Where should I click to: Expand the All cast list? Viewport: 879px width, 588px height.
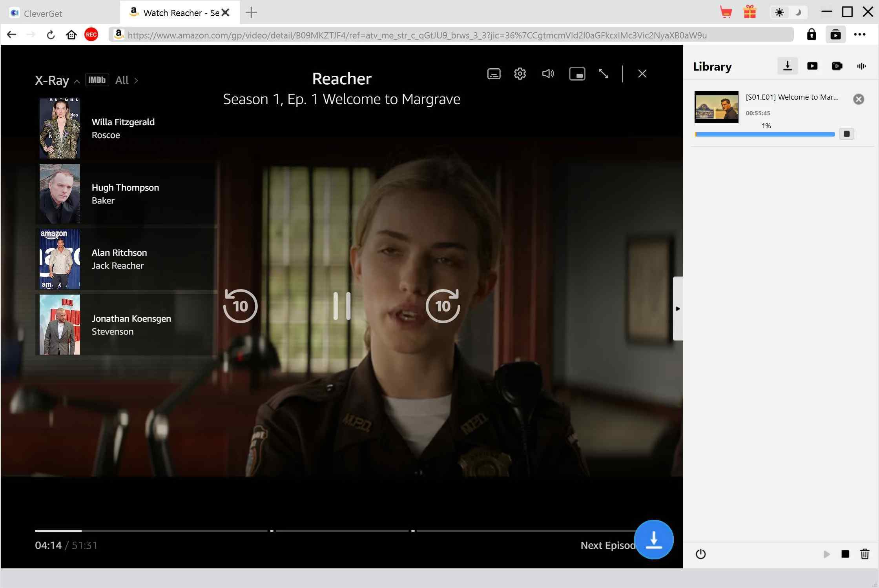pos(126,80)
